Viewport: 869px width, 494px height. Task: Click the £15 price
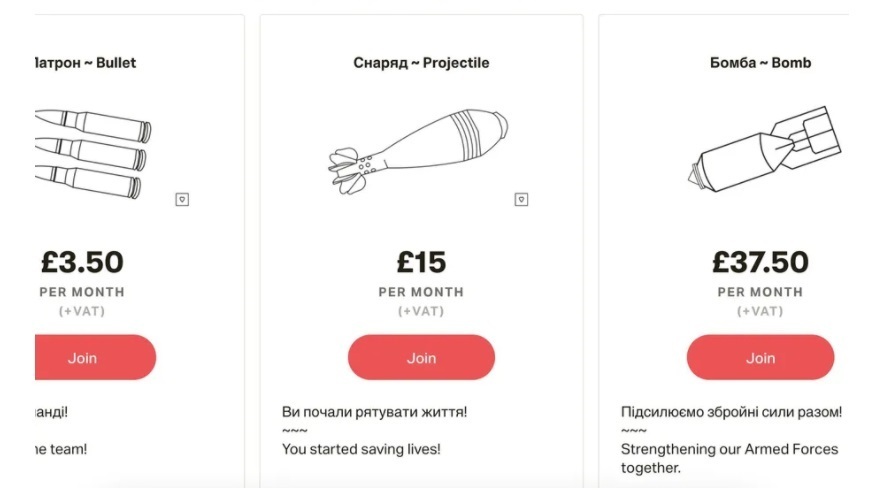421,262
